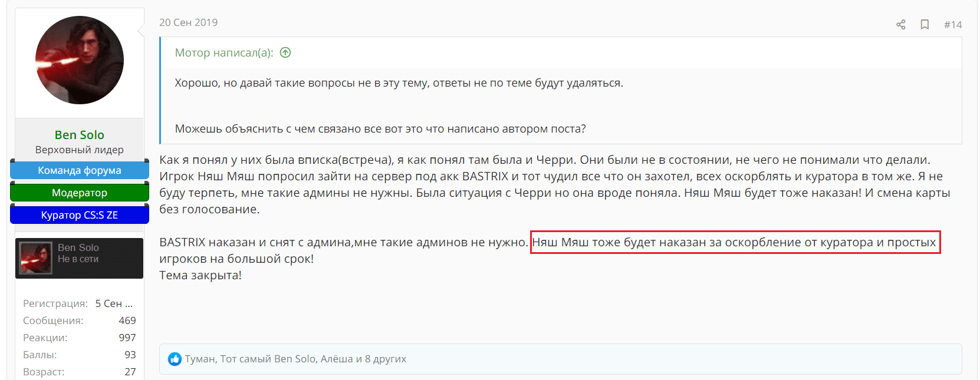This screenshot has width=980, height=380.
Task: Select the Команда форума badge
Action: pyautogui.click(x=79, y=170)
